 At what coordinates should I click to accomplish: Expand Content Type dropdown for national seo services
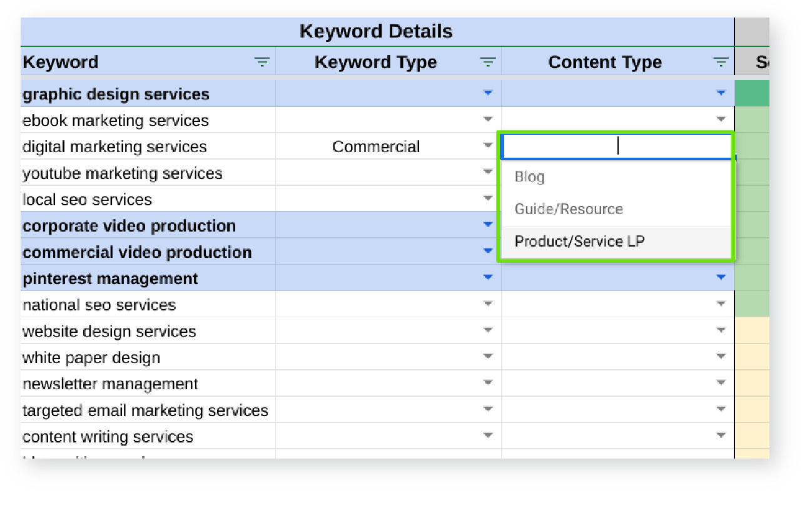[x=721, y=304]
